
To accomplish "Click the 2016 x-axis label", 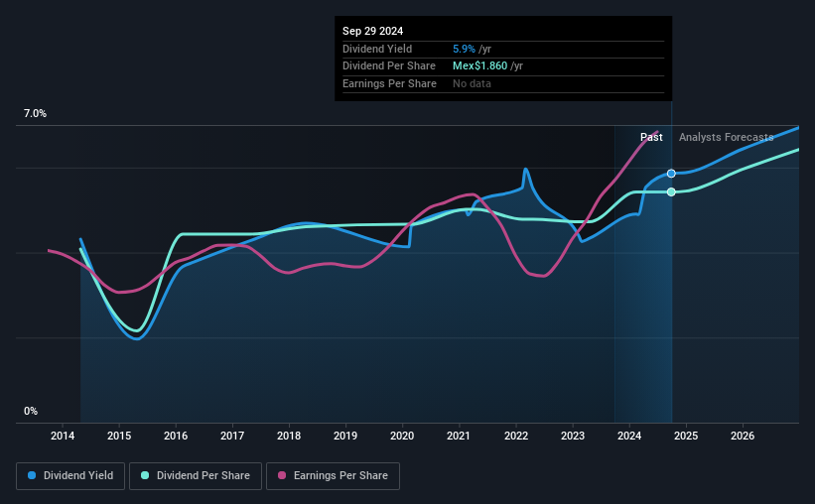I will [176, 436].
